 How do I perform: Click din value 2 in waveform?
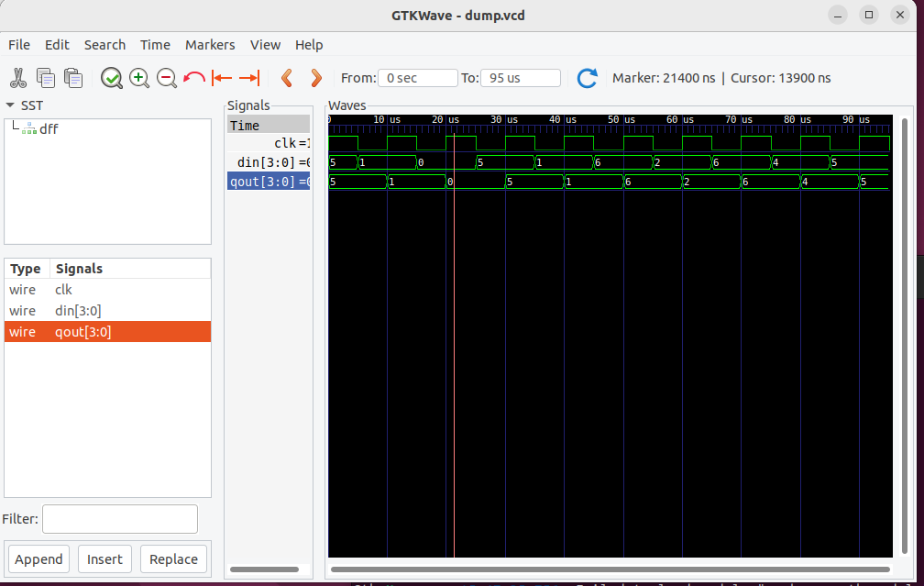coord(657,162)
